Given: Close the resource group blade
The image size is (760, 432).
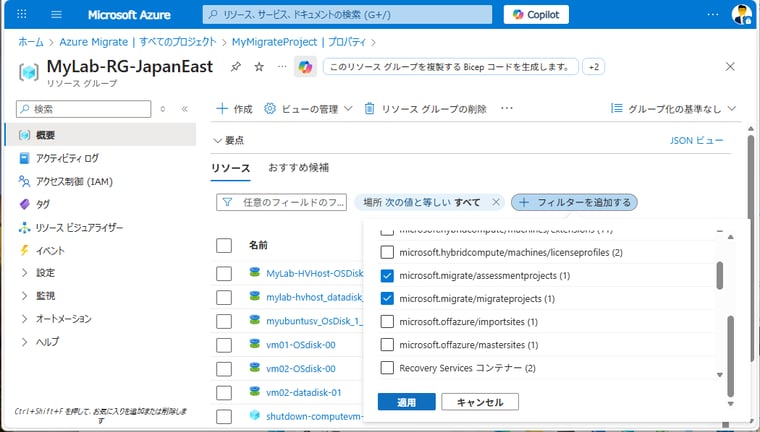Looking at the screenshot, I should coord(730,66).
